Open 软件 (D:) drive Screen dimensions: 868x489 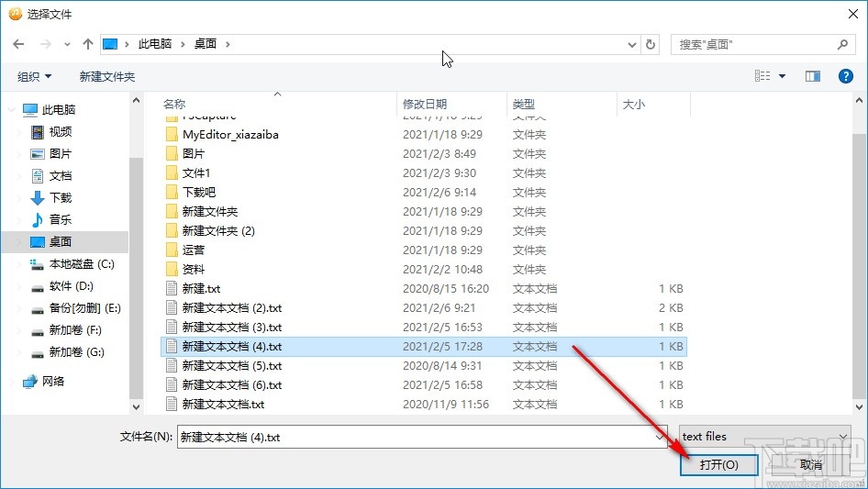pyautogui.click(x=71, y=285)
